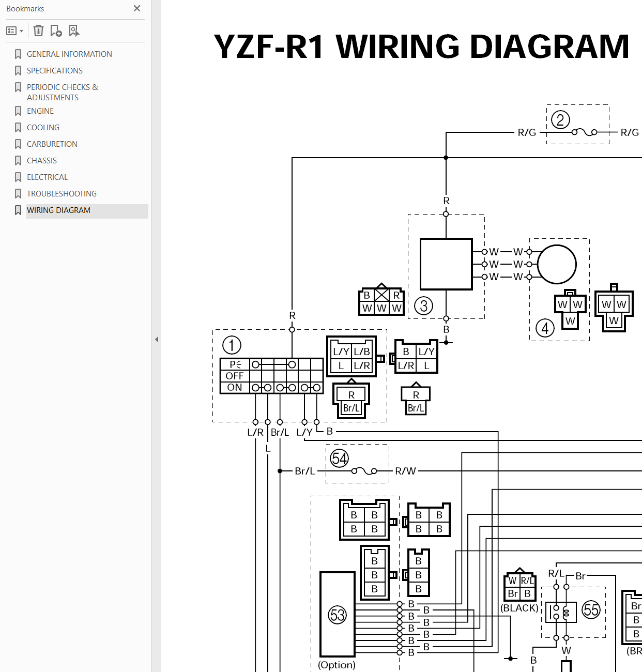Open the TROUBLESHOOTING bookmark
Image resolution: width=642 pixels, height=672 pixels.
(x=62, y=194)
